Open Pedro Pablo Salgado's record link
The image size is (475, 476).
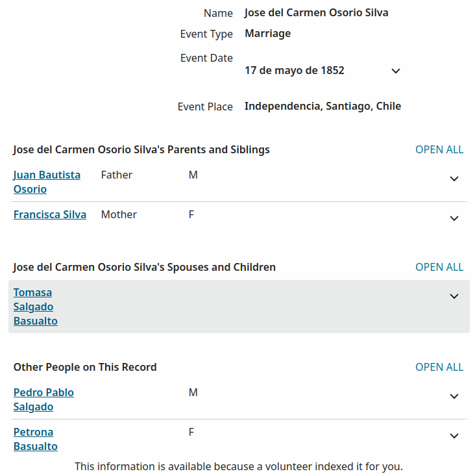pos(43,399)
